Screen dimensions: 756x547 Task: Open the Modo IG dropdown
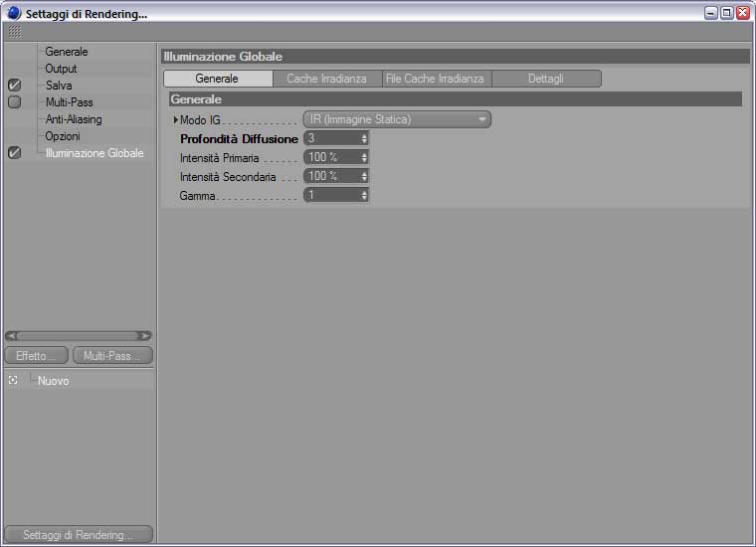[397, 119]
